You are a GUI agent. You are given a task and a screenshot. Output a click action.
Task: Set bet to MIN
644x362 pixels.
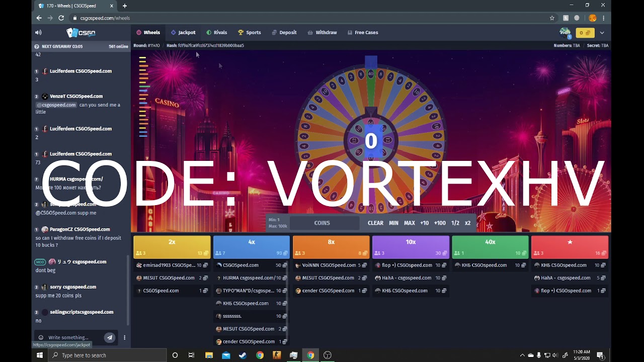tap(393, 223)
